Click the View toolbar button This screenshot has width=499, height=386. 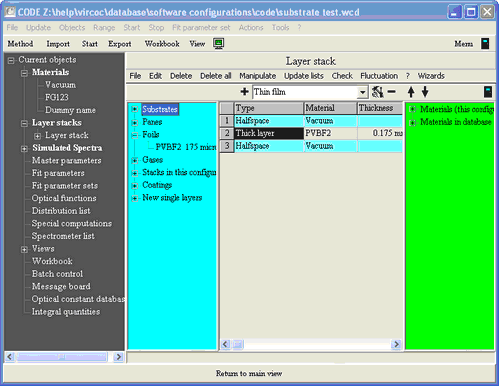click(x=197, y=44)
